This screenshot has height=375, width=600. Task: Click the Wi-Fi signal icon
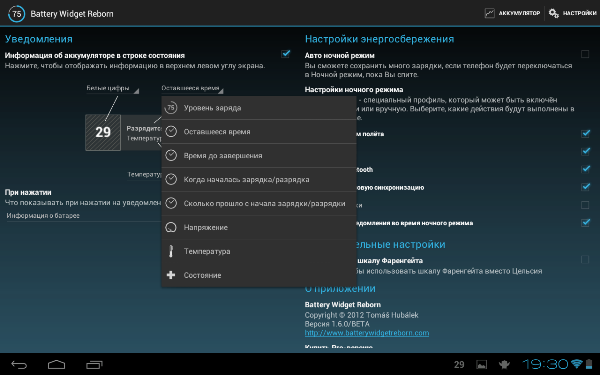click(x=577, y=364)
